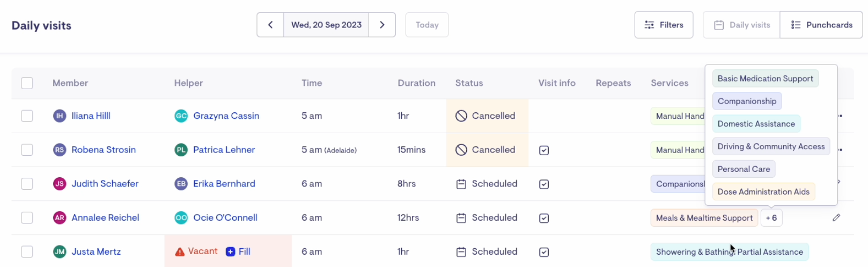Viewport: 868px width, 267px height.
Task: Check the box for Iliana Hilll
Action: (x=27, y=116)
